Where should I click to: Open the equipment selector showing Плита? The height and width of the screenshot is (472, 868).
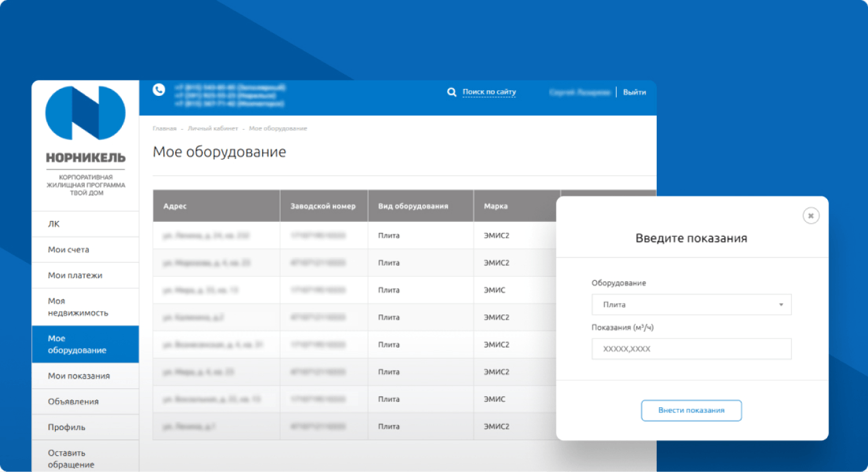tap(691, 304)
